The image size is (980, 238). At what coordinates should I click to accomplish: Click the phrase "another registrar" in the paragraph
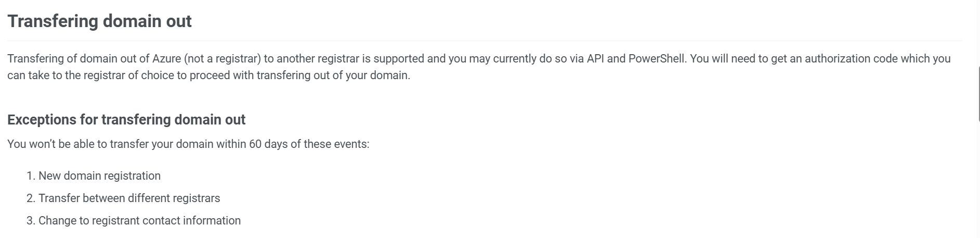coord(318,59)
